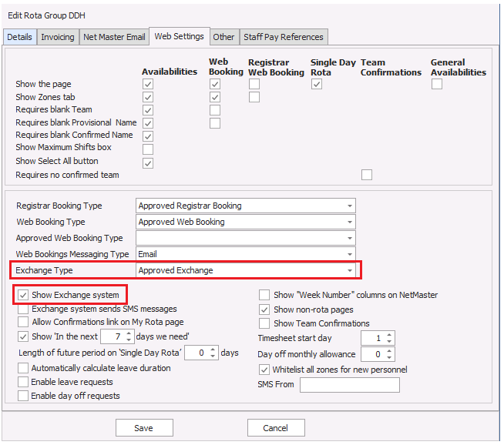Click the Cancel button
Viewport: 504px width, 445px height.
pyautogui.click(x=275, y=428)
